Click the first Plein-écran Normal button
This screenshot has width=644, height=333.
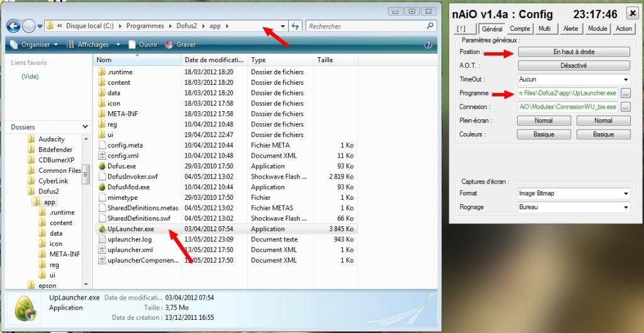click(544, 121)
